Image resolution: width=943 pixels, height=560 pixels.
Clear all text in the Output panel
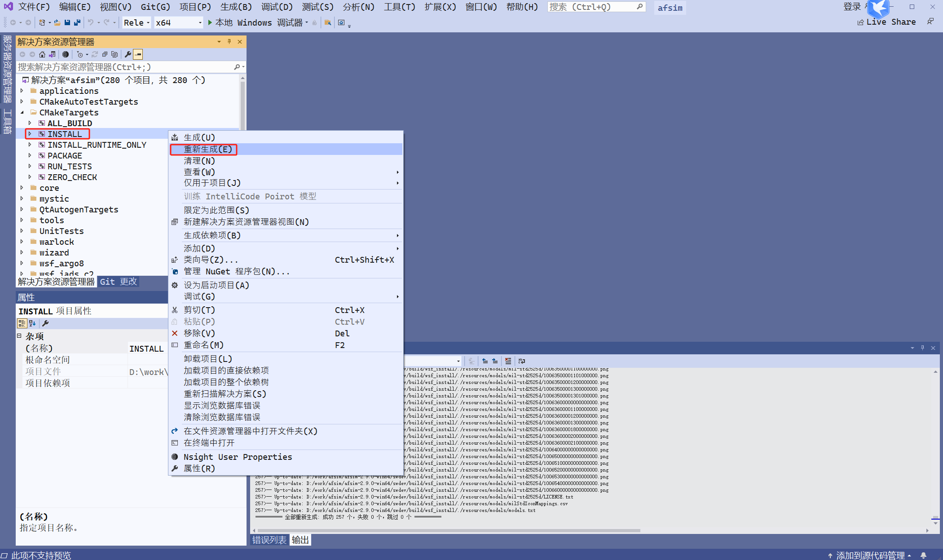point(508,361)
